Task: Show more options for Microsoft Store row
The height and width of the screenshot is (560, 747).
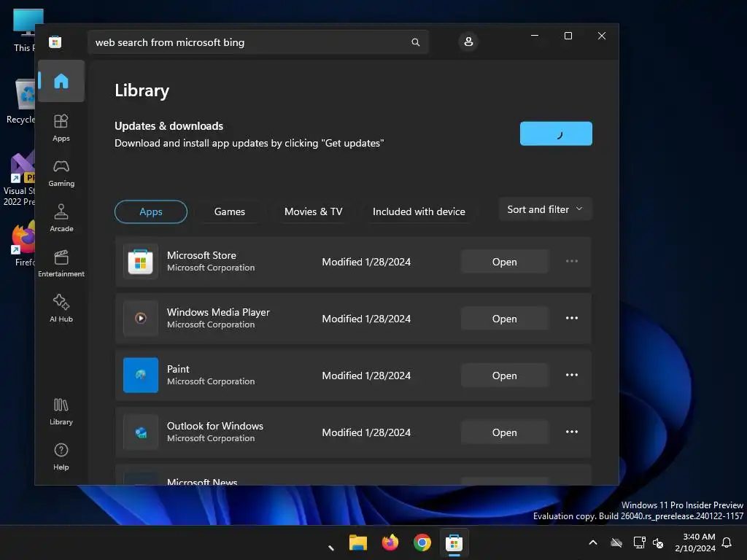Action: [x=572, y=262]
